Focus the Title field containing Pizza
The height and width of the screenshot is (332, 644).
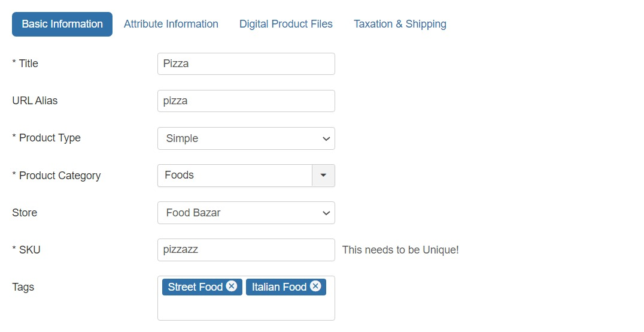246,64
